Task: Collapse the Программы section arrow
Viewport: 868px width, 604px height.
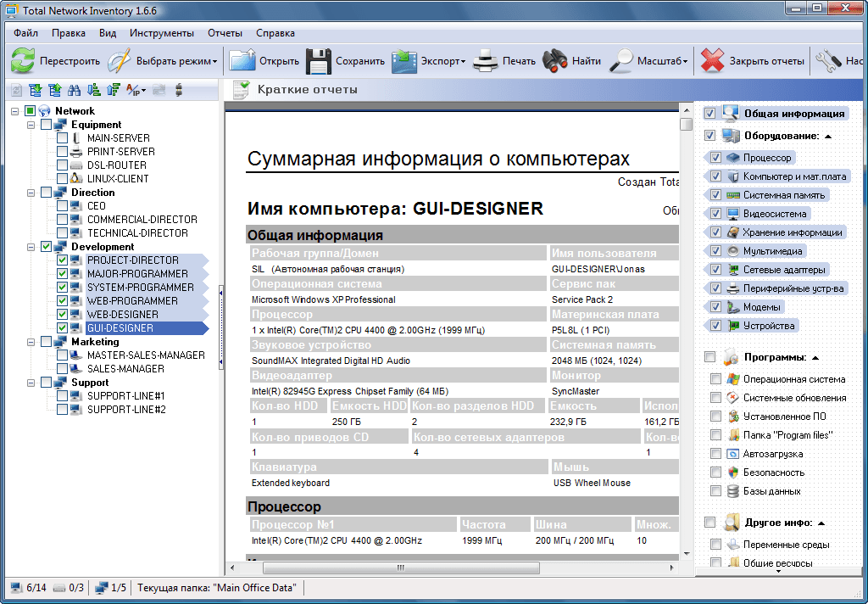Action: coord(815,358)
